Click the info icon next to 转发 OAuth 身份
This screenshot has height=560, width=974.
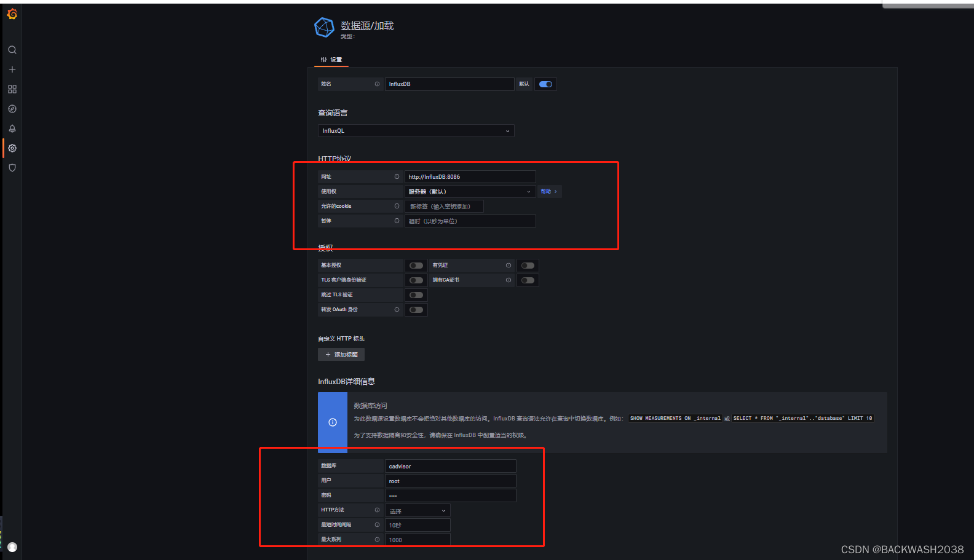397,309
